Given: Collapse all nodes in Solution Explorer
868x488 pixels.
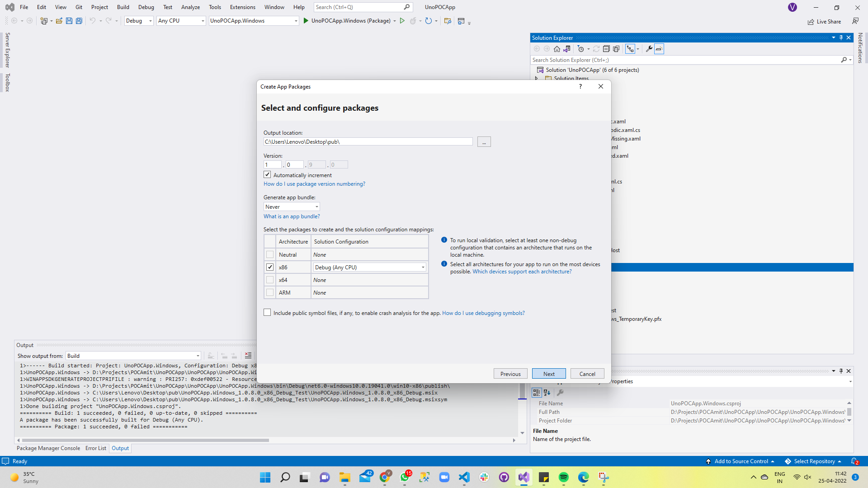Looking at the screenshot, I should 606,48.
